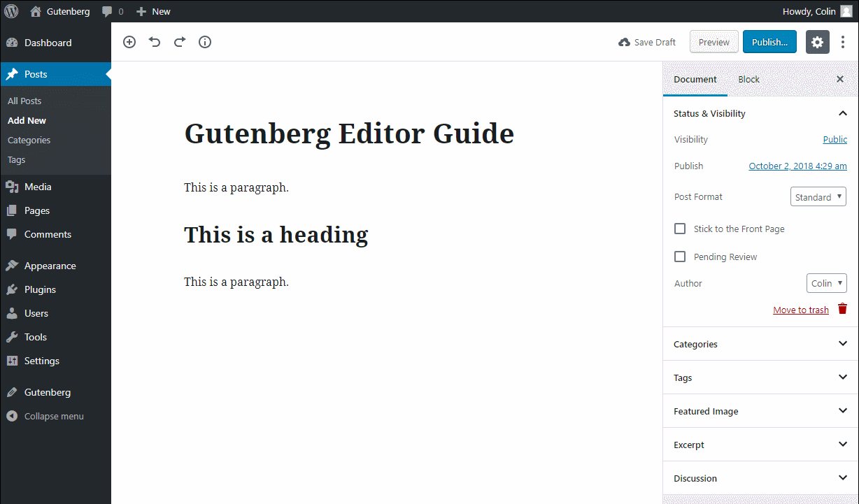
Task: Open the Post Format dropdown
Action: pyautogui.click(x=818, y=197)
